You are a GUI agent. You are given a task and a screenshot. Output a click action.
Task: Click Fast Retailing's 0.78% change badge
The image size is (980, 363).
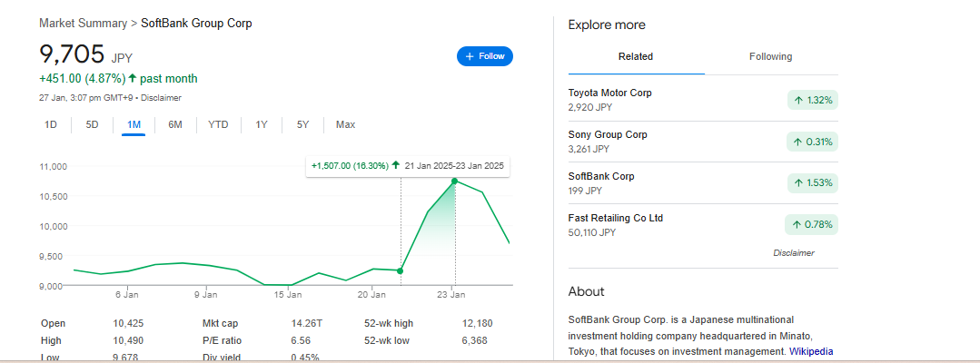pos(811,224)
